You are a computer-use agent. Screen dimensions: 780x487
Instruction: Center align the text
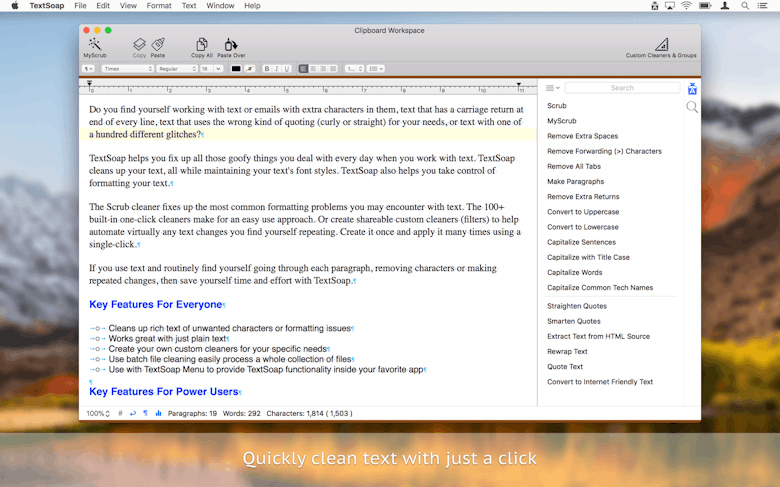pyautogui.click(x=313, y=69)
